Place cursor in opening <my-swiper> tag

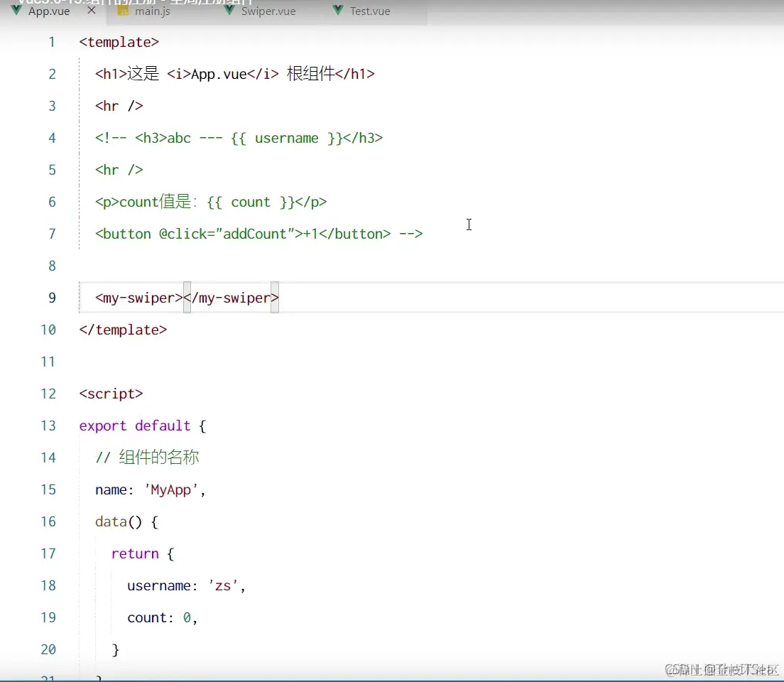click(139, 298)
